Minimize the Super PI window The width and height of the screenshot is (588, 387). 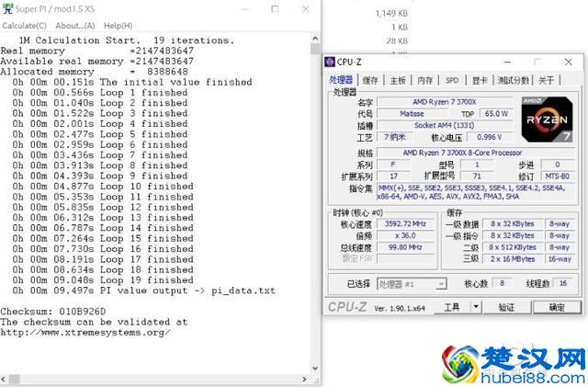coord(245,9)
